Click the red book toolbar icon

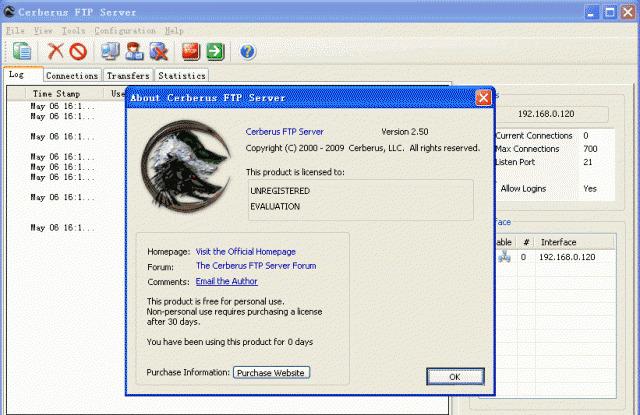click(191, 52)
